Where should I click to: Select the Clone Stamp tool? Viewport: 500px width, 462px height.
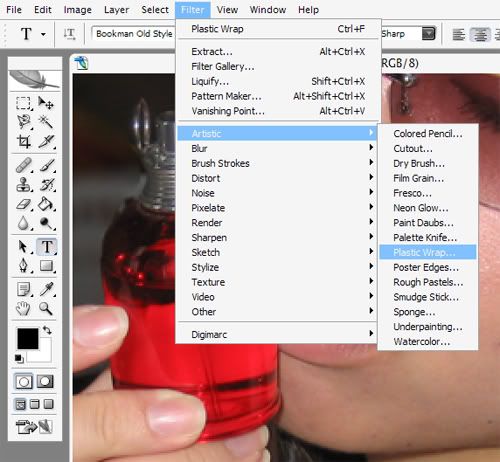point(24,184)
